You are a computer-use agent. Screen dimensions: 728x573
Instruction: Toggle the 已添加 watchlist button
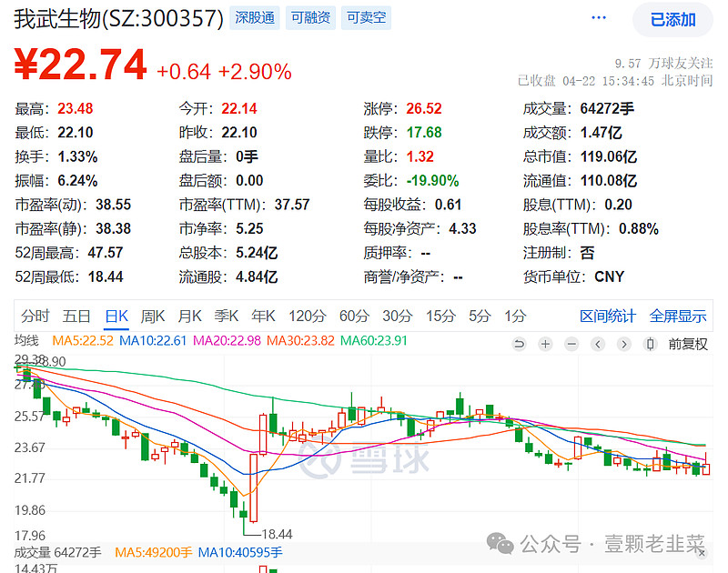tap(672, 19)
